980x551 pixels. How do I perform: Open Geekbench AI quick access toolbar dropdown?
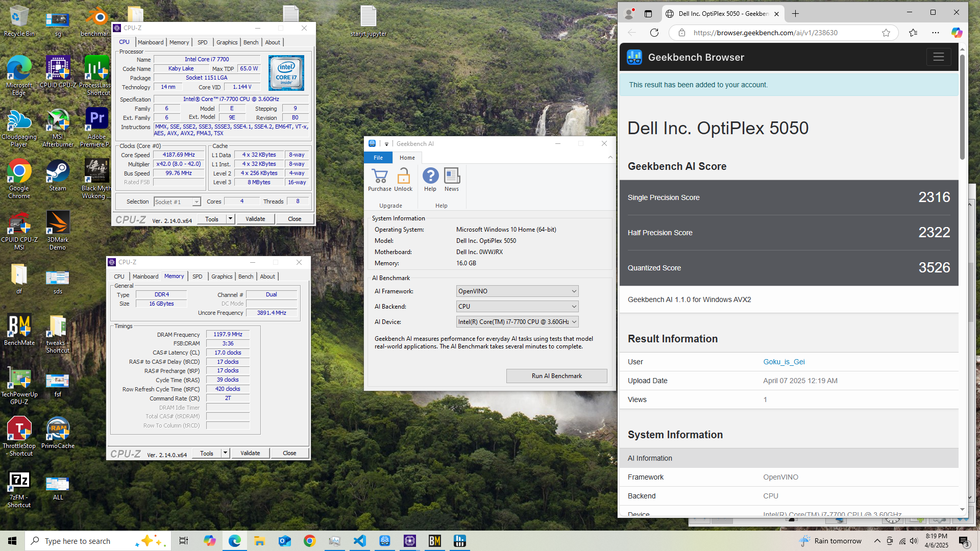(x=387, y=144)
